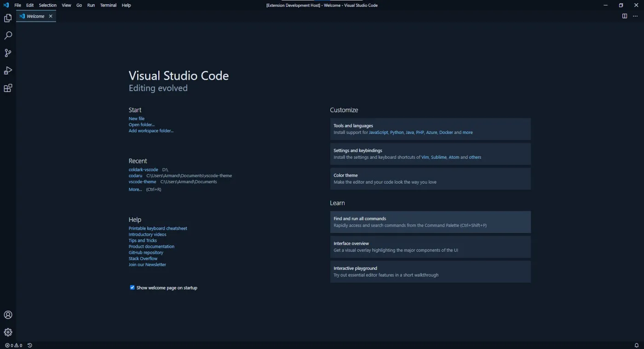Open the Search view icon
644x349 pixels.
pyautogui.click(x=8, y=36)
